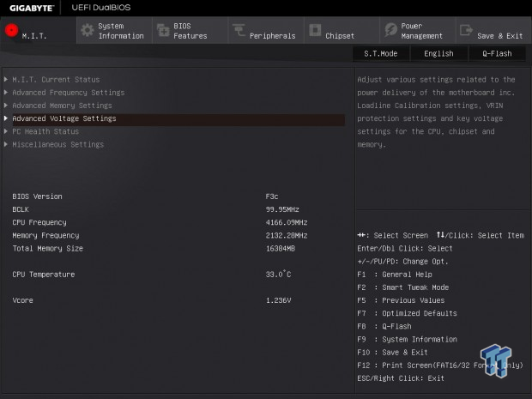Open Advanced Frequency Settings submenu
Screen dimensions: 532x399
(x=69, y=93)
